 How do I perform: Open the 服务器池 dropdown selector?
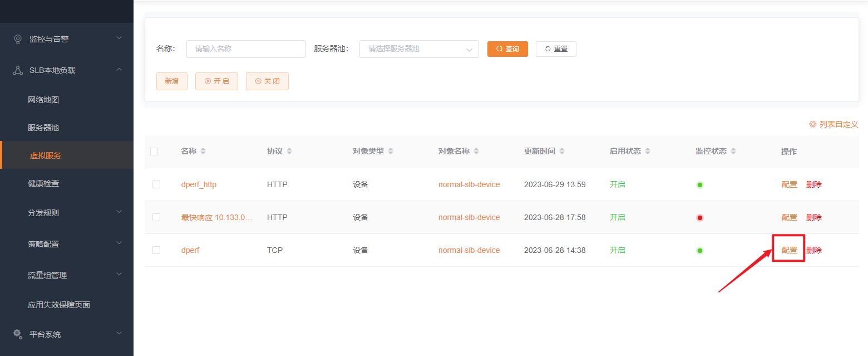tap(419, 49)
